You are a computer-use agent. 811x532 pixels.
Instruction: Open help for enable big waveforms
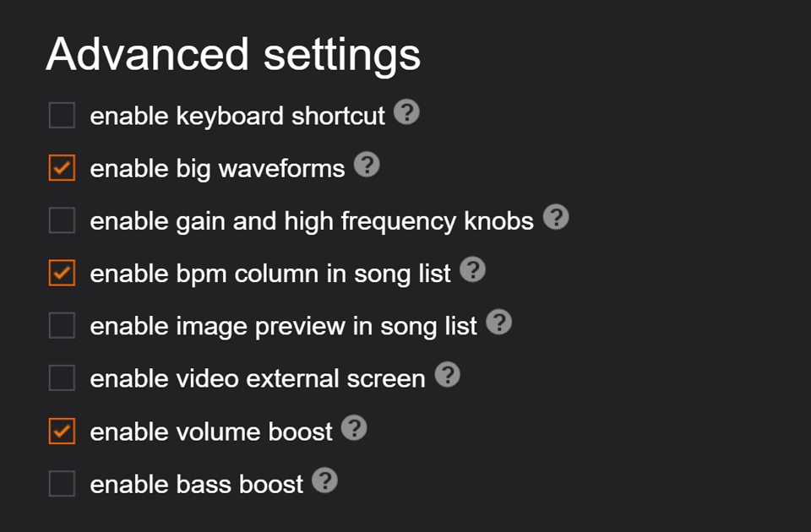367,164
